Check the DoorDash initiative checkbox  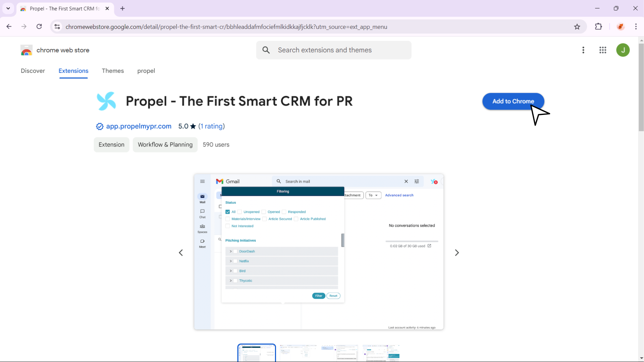[x=235, y=251]
